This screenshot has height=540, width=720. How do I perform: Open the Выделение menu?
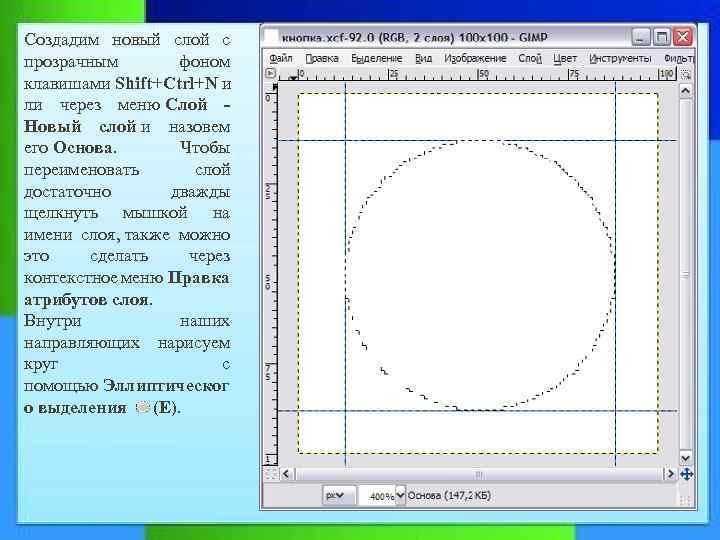pyautogui.click(x=377, y=58)
